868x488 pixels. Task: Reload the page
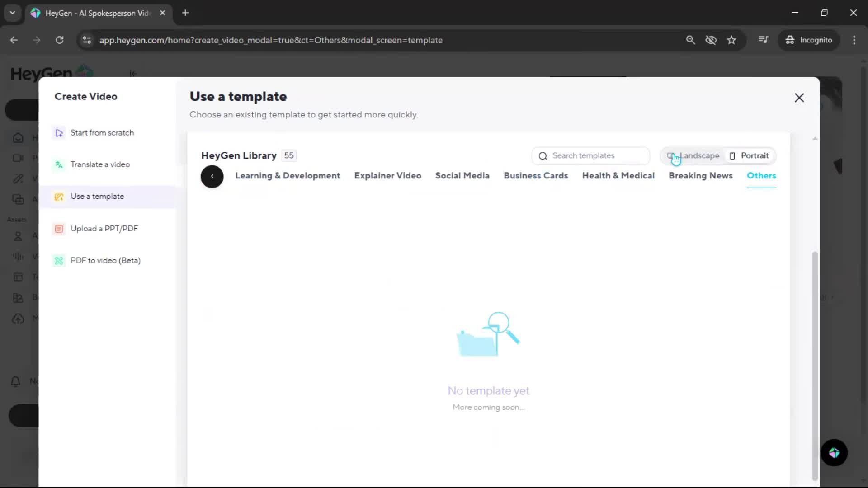coord(59,40)
